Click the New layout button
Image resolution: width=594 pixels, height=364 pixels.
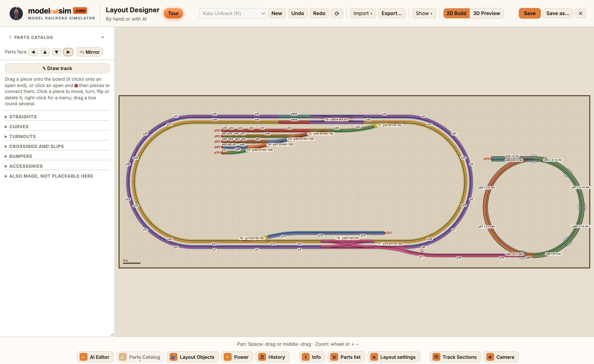click(277, 13)
